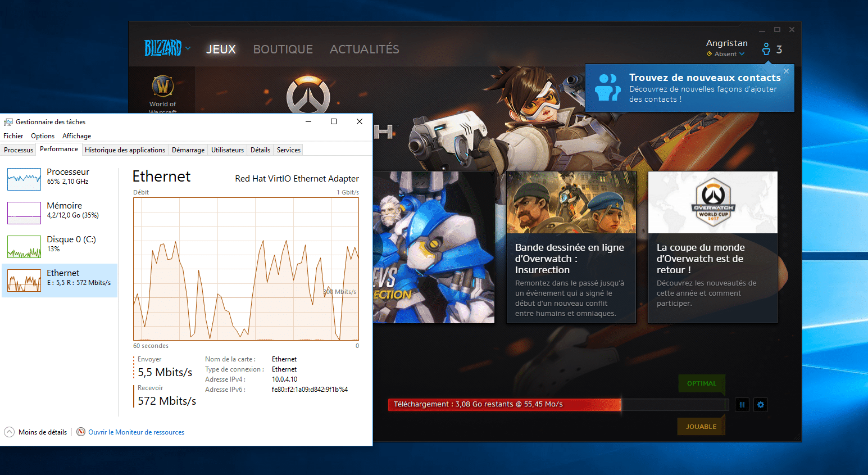
Task: Click the download progress bar
Action: [558, 404]
